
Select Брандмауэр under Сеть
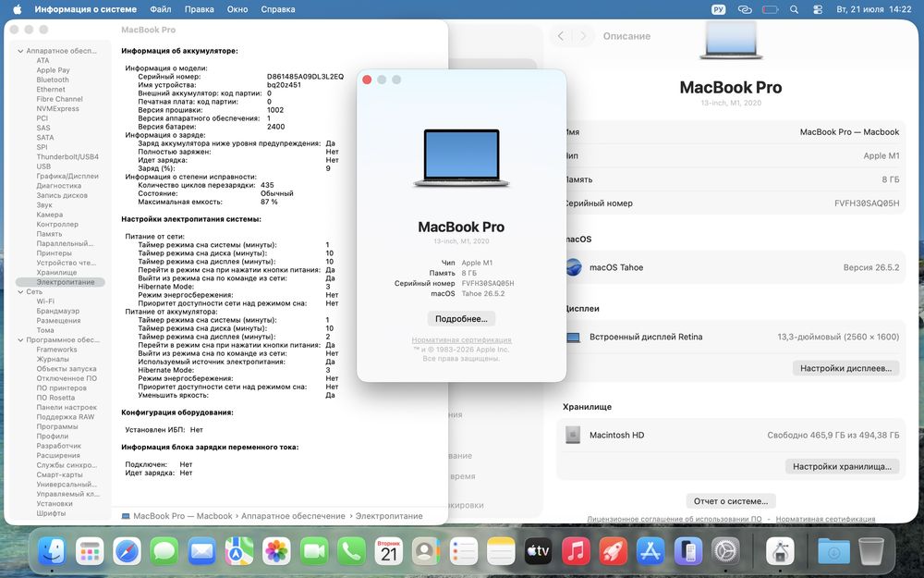(x=57, y=312)
